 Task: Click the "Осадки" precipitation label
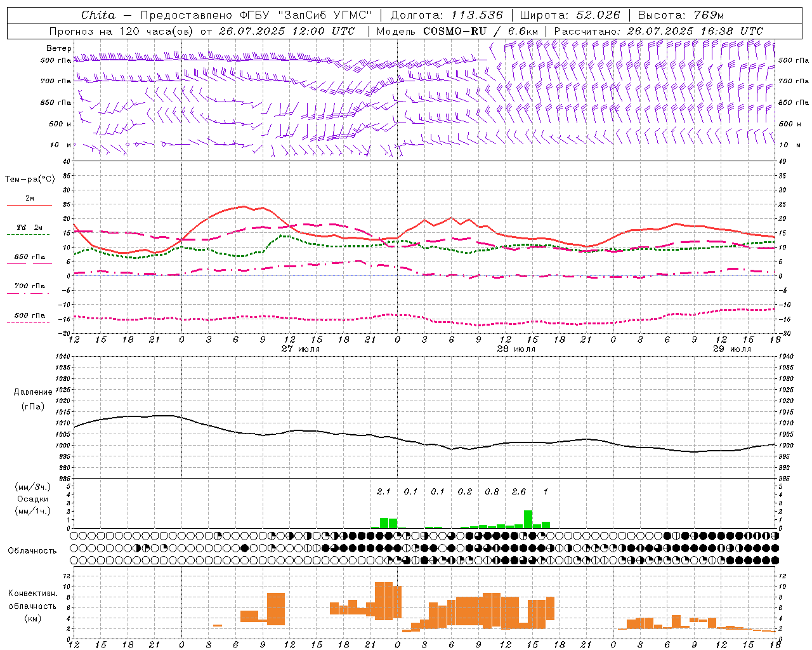[33, 499]
